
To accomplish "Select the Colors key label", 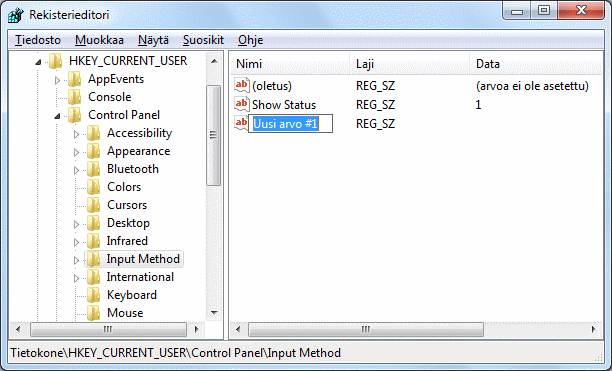I will pos(124,187).
